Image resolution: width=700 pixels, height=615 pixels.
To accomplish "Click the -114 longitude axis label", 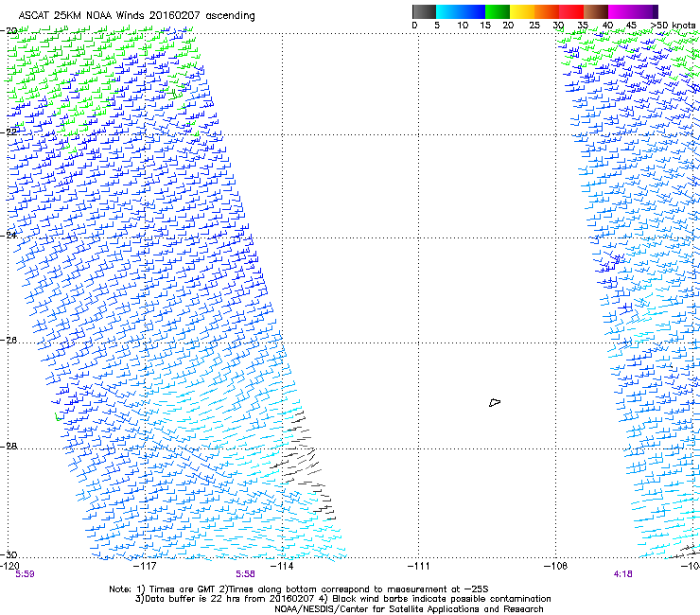I will 282,566.
